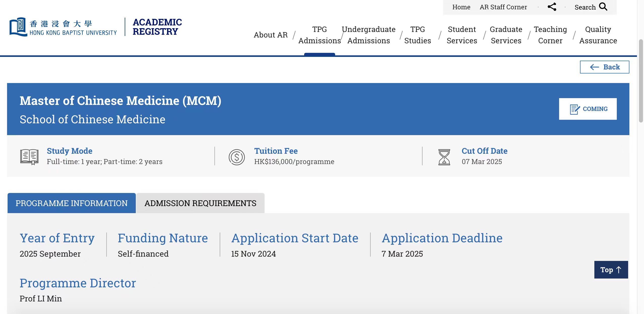Open the AR Staff Corner link
The width and height of the screenshot is (644, 314).
pos(503,7)
